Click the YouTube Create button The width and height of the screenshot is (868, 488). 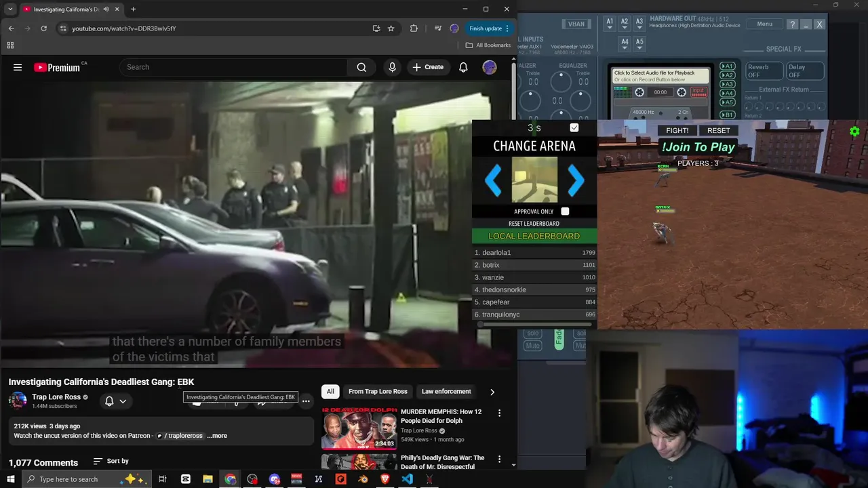[428, 67]
